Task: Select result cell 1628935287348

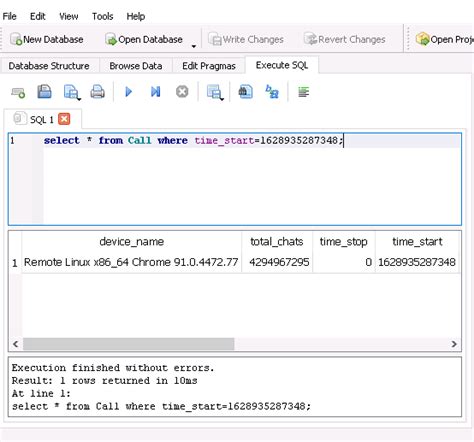Action: tap(417, 262)
